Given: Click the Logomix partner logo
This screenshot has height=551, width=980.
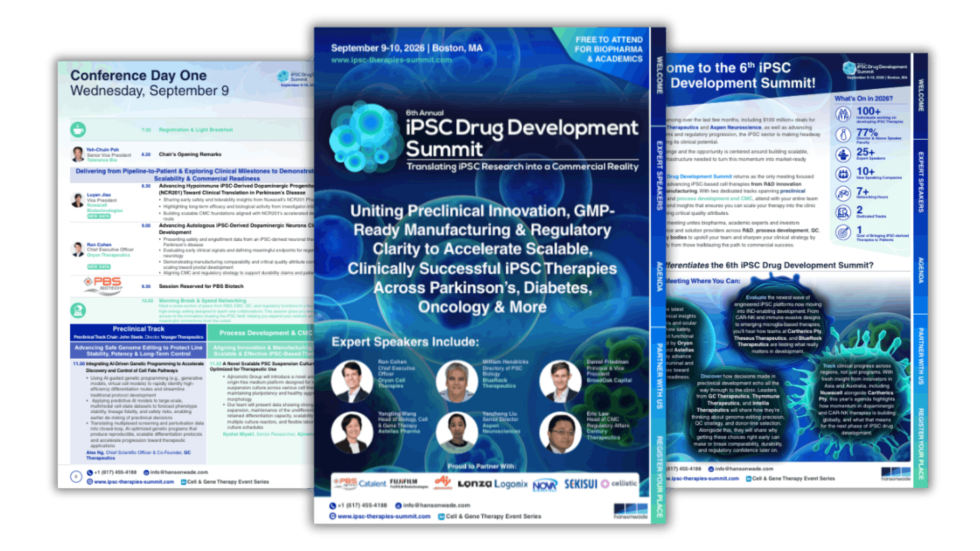Looking at the screenshot, I should 510,484.
